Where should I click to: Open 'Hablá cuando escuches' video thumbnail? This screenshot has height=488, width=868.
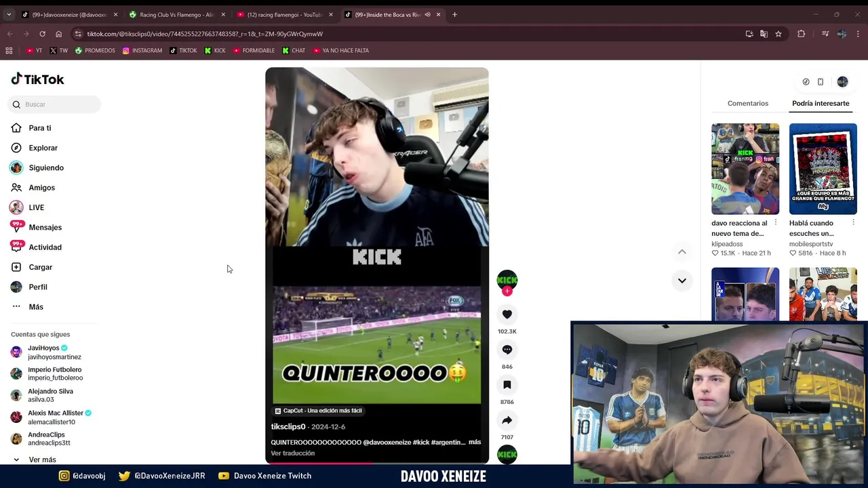[823, 169]
